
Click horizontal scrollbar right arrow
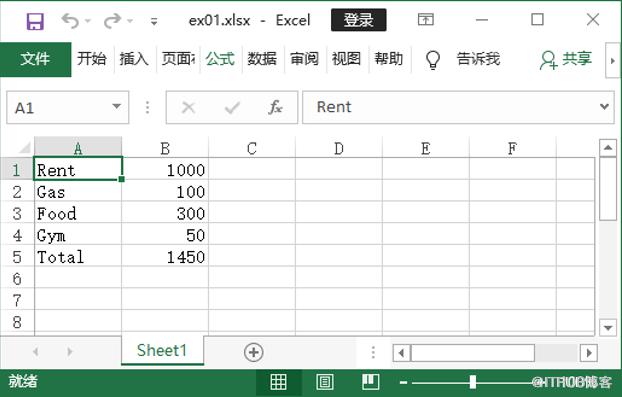coord(589,353)
